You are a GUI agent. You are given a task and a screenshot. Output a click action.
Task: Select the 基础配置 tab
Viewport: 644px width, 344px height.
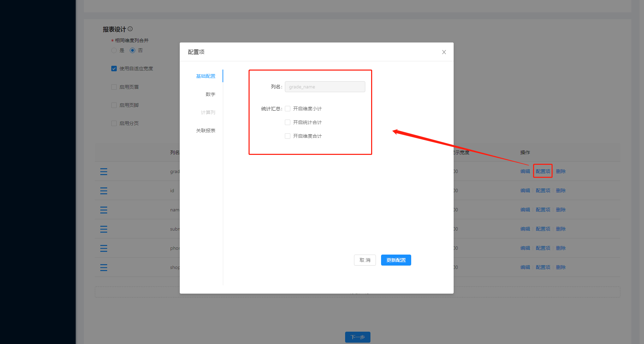(206, 76)
